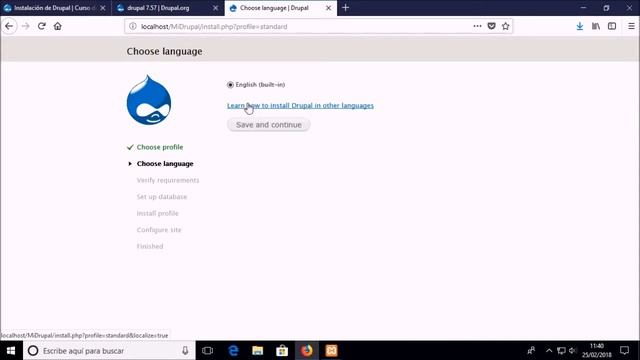Select the English (built-in) radio button
This screenshot has height=360, width=640.
230,85
